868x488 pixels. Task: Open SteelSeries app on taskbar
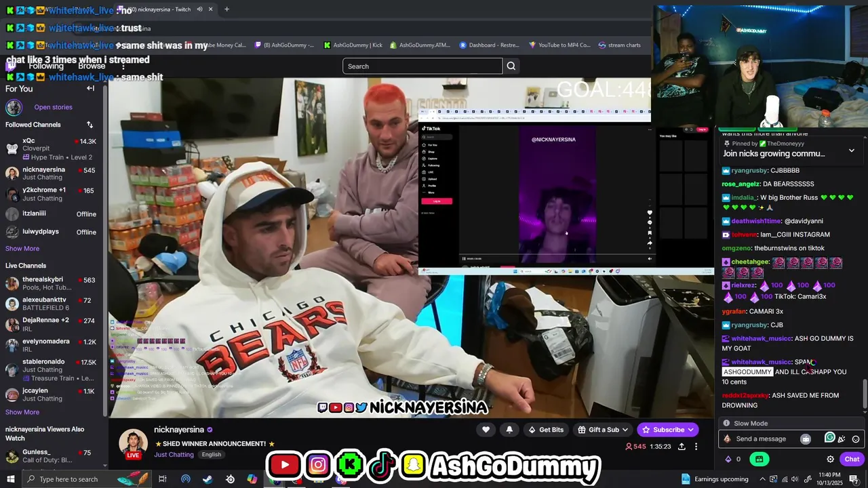230,479
